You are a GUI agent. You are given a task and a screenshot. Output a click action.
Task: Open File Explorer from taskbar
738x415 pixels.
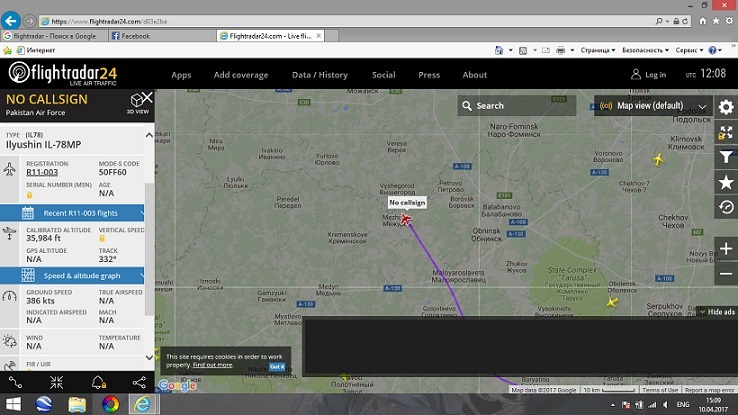(x=77, y=404)
